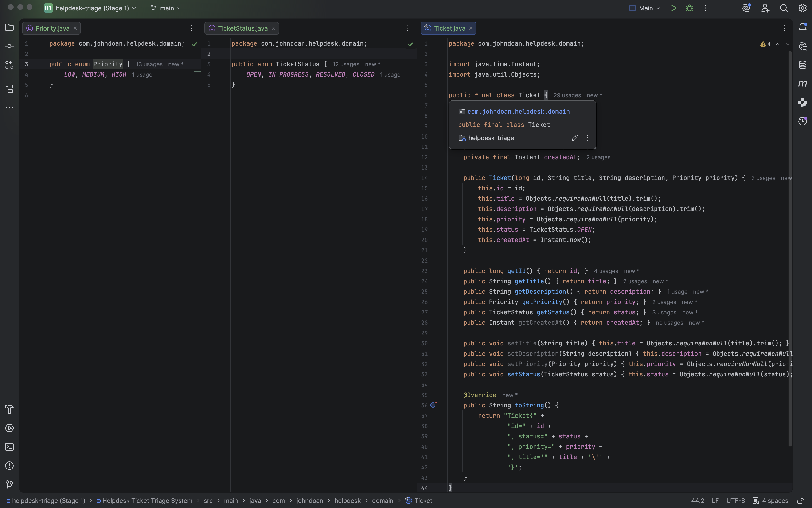Click the edit pencil in the documentation popup
The image size is (812, 508).
pyautogui.click(x=575, y=138)
